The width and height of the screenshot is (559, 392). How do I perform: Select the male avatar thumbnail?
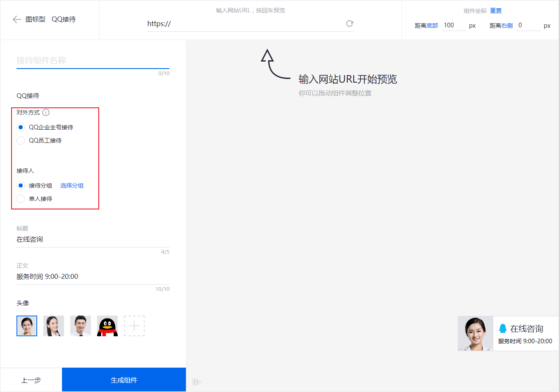81,326
